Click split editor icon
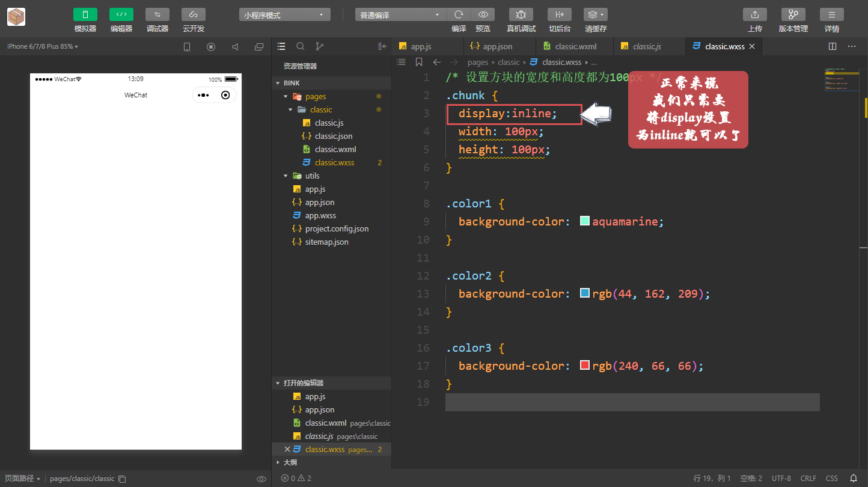 pos(833,46)
